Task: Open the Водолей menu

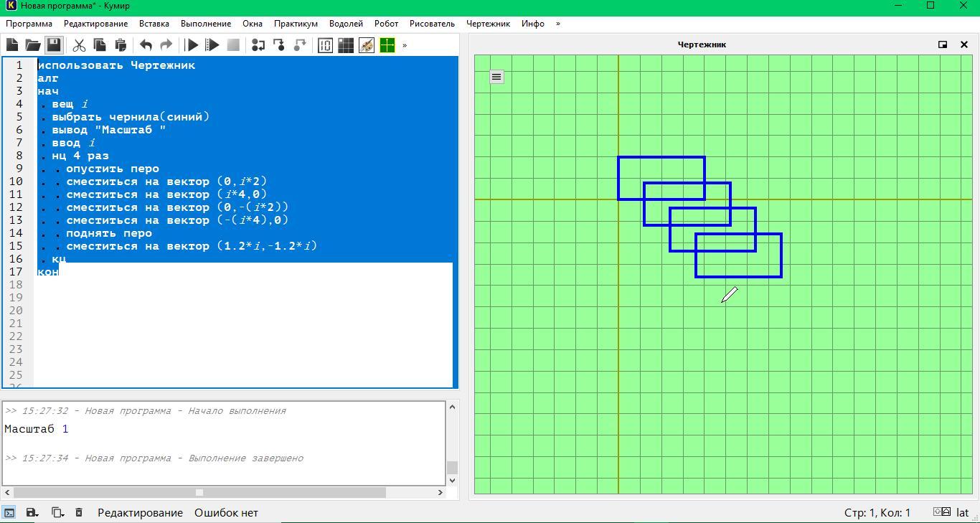Action: click(346, 24)
